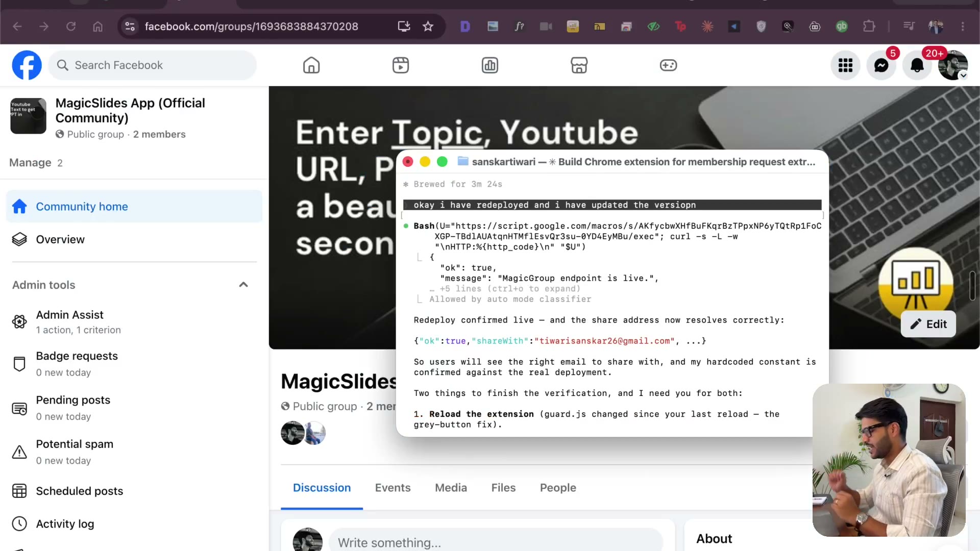Click the '+5 lines (ctrl+o to expand)' text
This screenshot has width=980, height=551.
tap(510, 289)
